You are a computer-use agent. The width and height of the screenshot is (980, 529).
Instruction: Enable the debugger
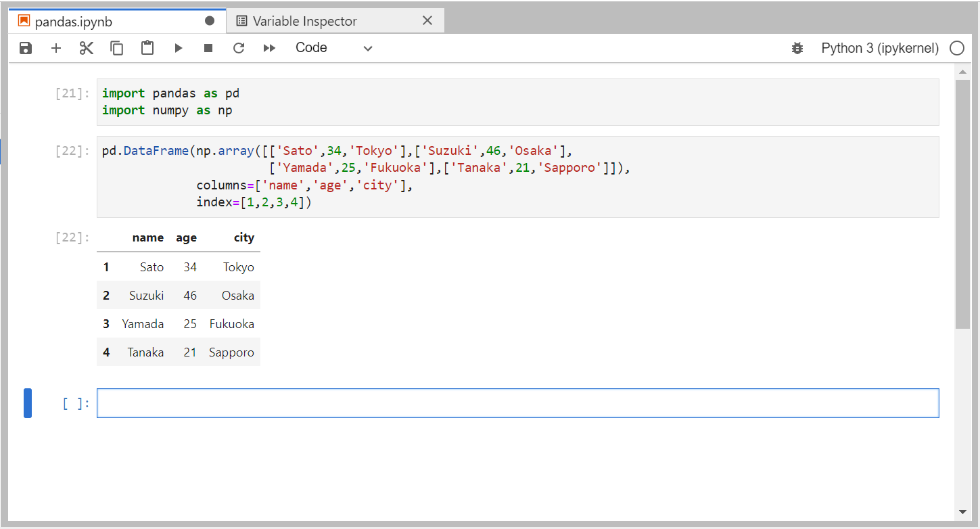797,47
